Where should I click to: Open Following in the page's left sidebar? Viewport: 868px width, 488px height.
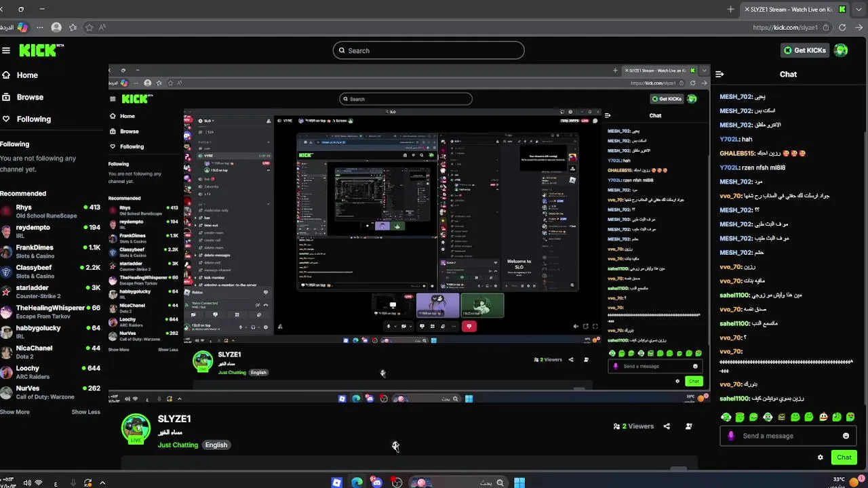33,119
